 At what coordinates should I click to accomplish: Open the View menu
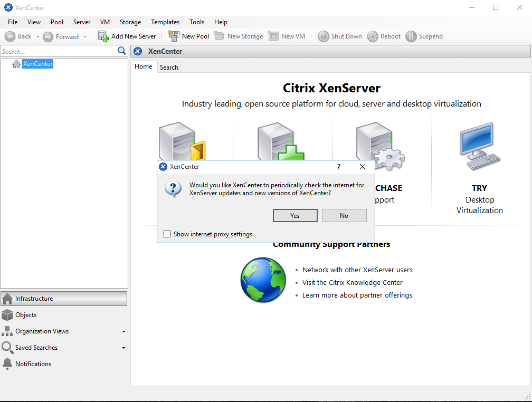click(x=34, y=22)
